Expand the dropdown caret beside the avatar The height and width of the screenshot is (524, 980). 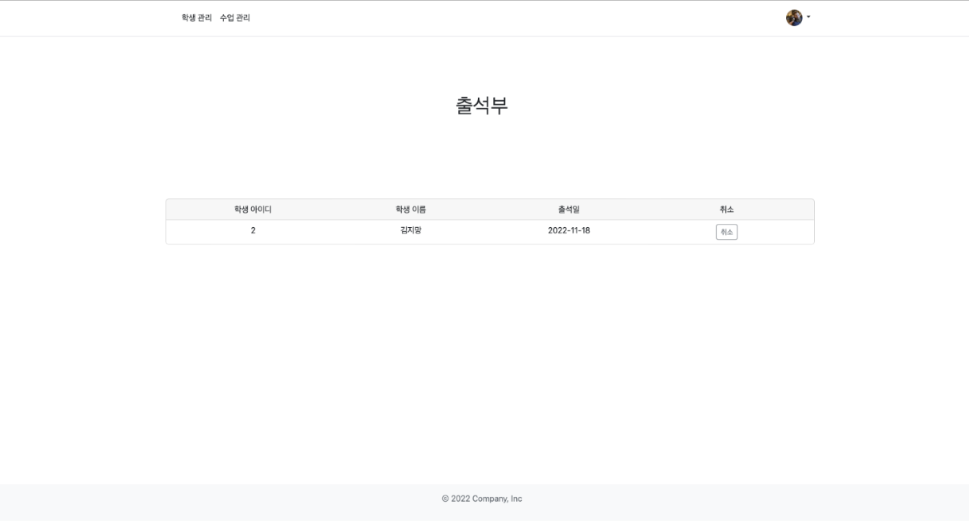[808, 17]
